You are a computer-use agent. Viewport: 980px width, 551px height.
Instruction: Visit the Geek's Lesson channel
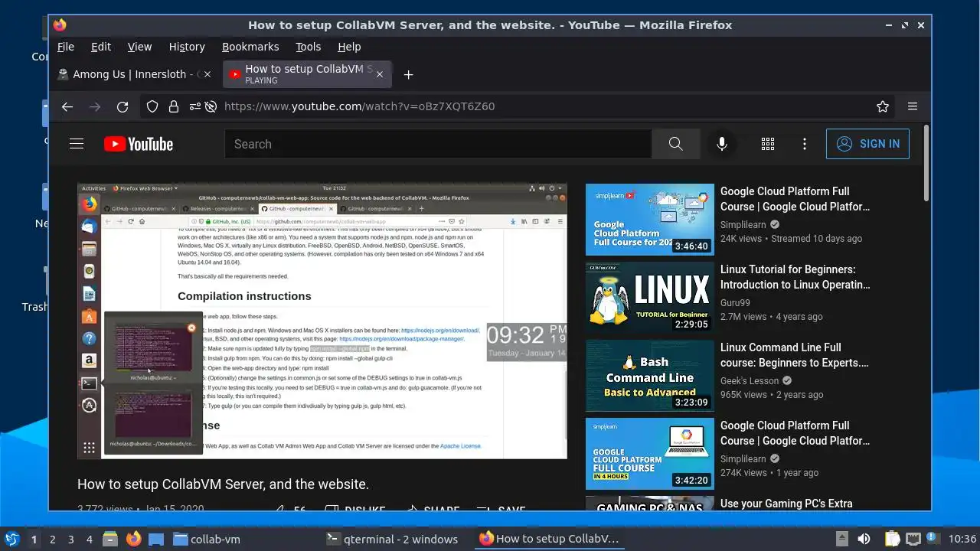(750, 381)
